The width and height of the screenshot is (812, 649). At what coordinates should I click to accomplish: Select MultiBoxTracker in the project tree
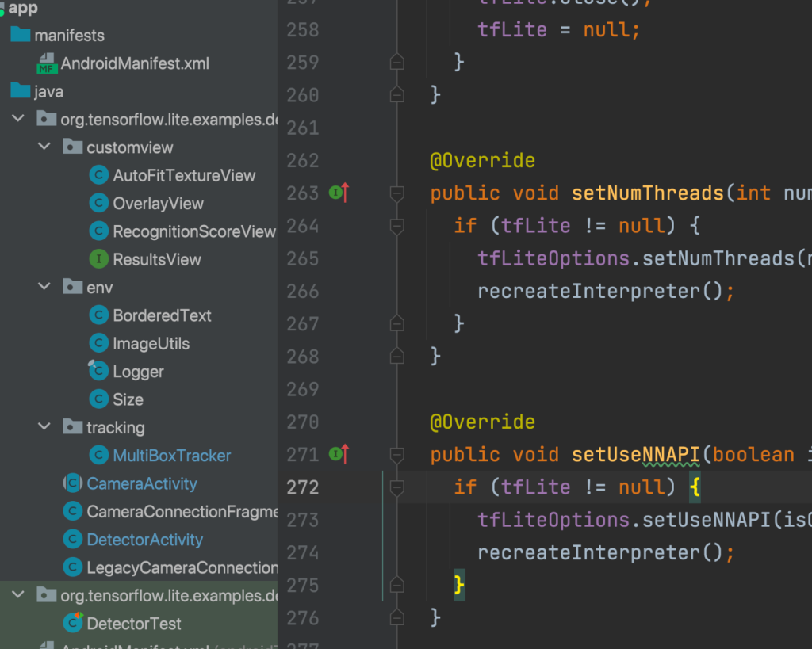coord(171,456)
